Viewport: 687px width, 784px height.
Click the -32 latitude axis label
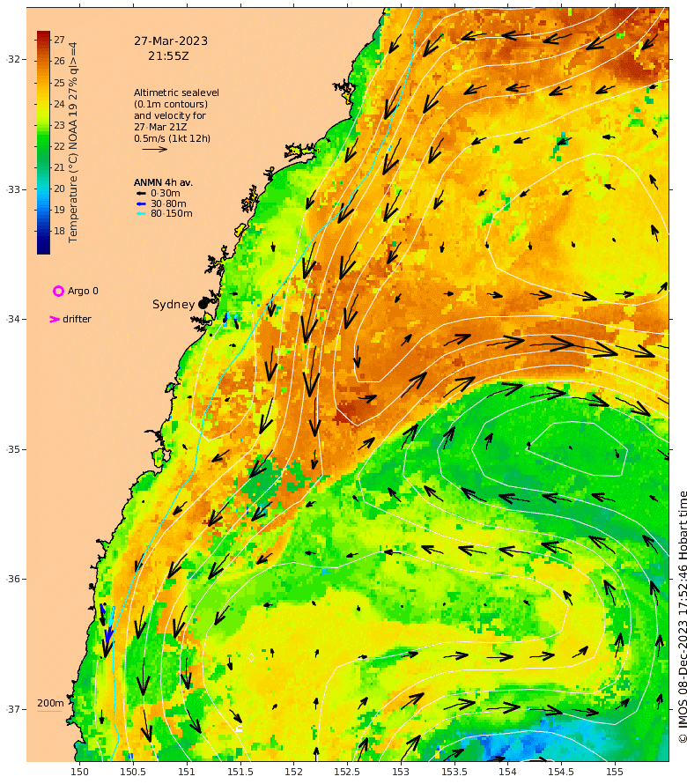click(x=13, y=60)
